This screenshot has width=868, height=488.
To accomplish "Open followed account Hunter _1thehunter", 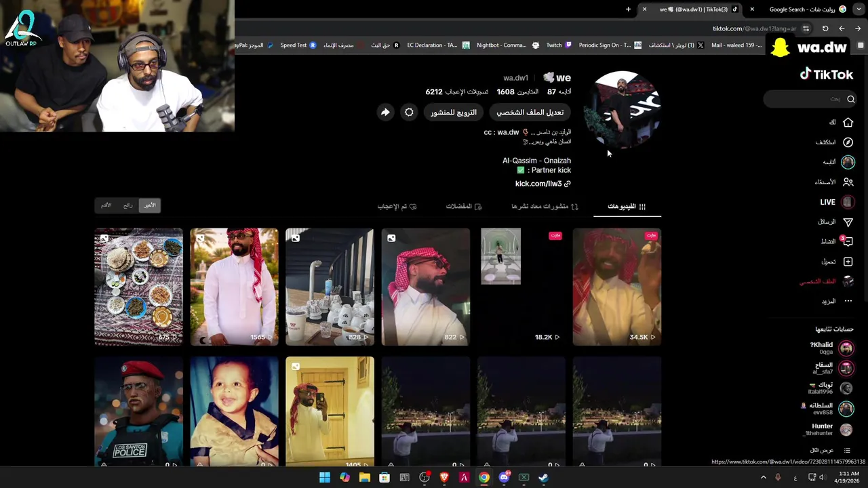I will [829, 430].
